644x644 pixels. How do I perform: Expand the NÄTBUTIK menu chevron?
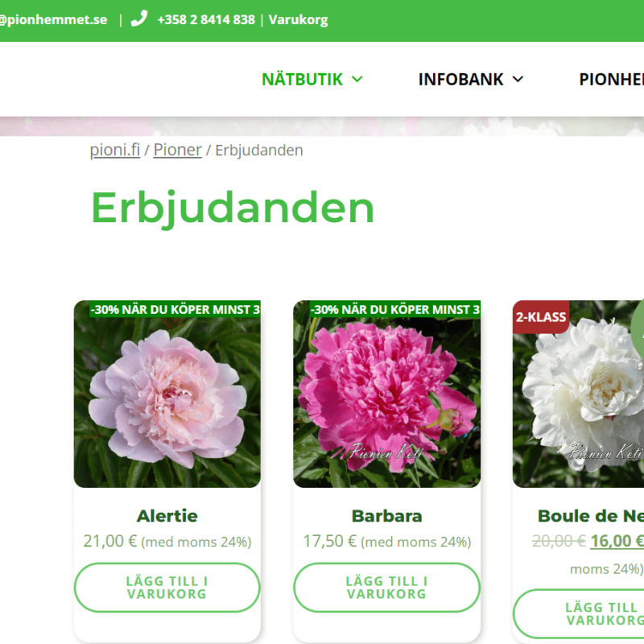click(357, 79)
